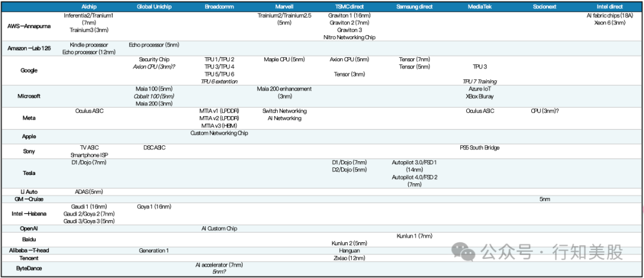The image size is (644, 278).
Task: Select the Global Unichip column header
Action: pos(154,6)
